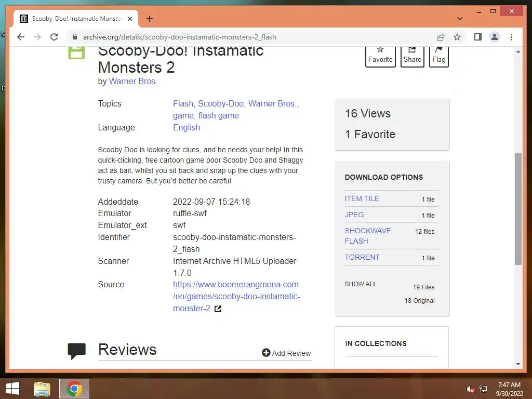Open the Warner Bros. topic link
532x399 pixels.
(273, 103)
